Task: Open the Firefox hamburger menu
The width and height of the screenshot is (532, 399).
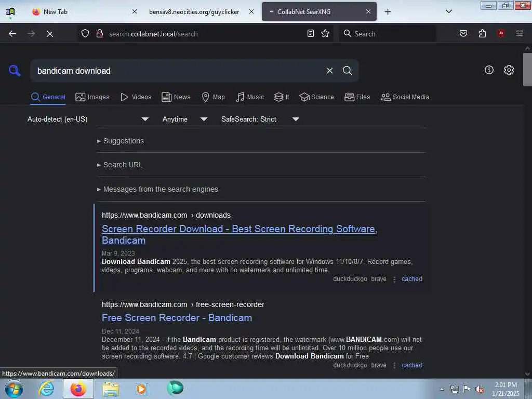Action: click(519, 33)
